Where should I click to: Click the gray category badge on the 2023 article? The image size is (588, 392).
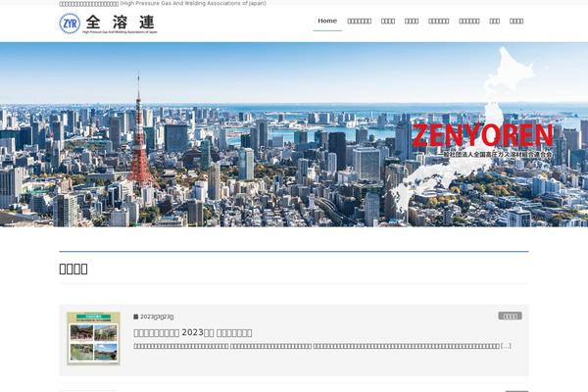pyautogui.click(x=510, y=316)
